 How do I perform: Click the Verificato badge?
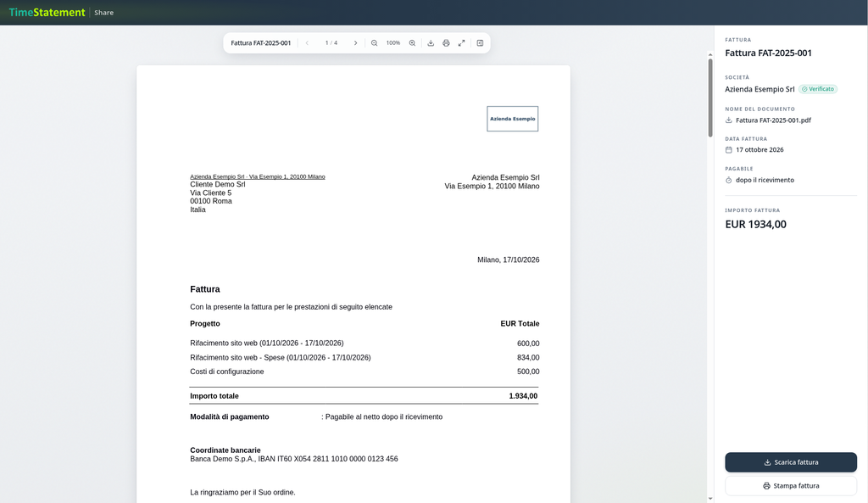tap(818, 89)
